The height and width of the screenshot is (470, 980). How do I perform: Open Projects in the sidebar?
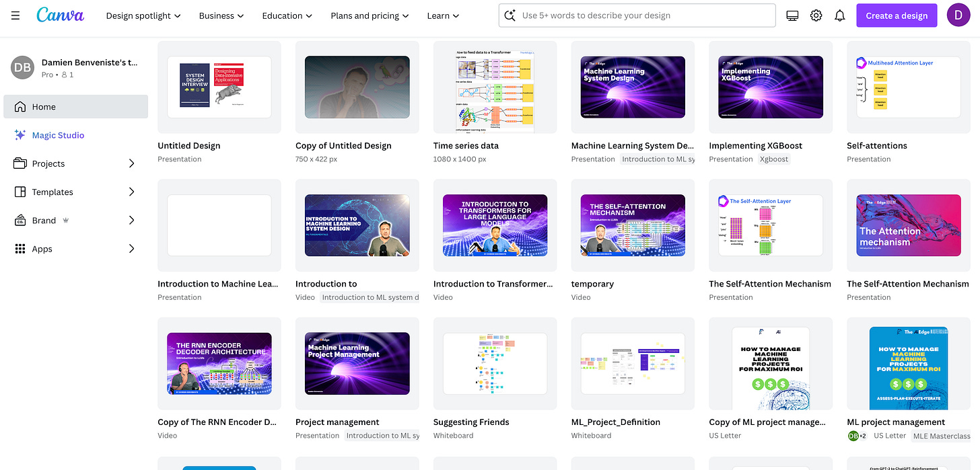[75, 163]
